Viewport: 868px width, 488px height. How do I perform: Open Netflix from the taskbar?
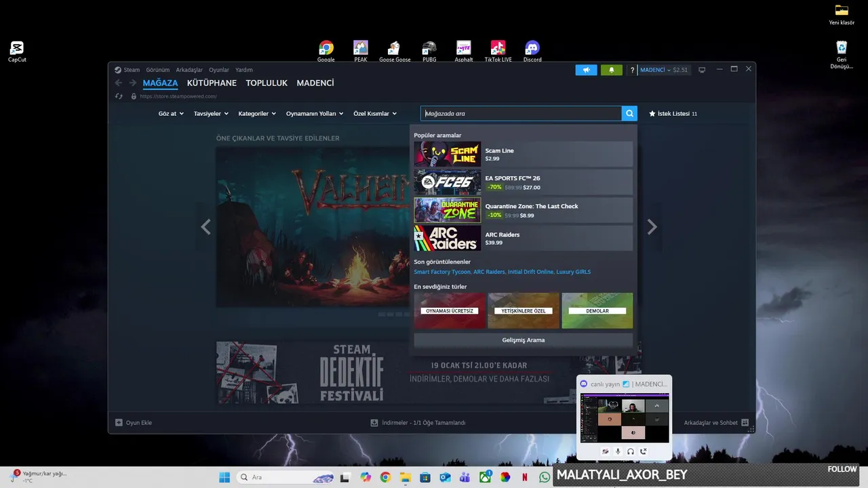(525, 477)
